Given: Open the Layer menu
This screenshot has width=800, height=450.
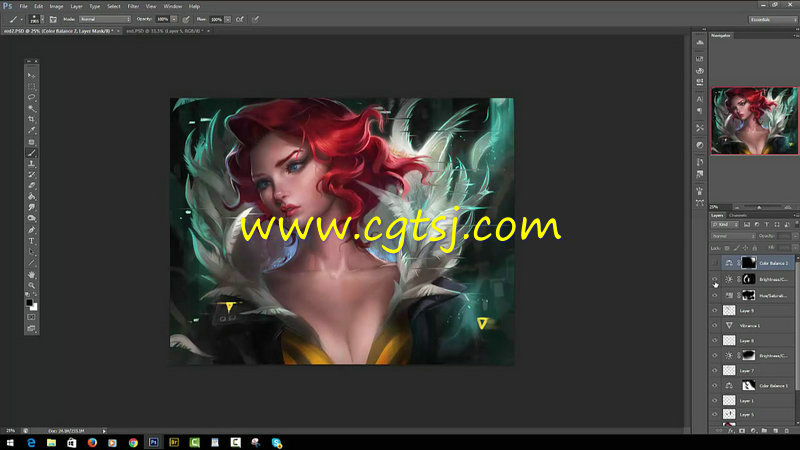Looking at the screenshot, I should pyautogui.click(x=76, y=6).
